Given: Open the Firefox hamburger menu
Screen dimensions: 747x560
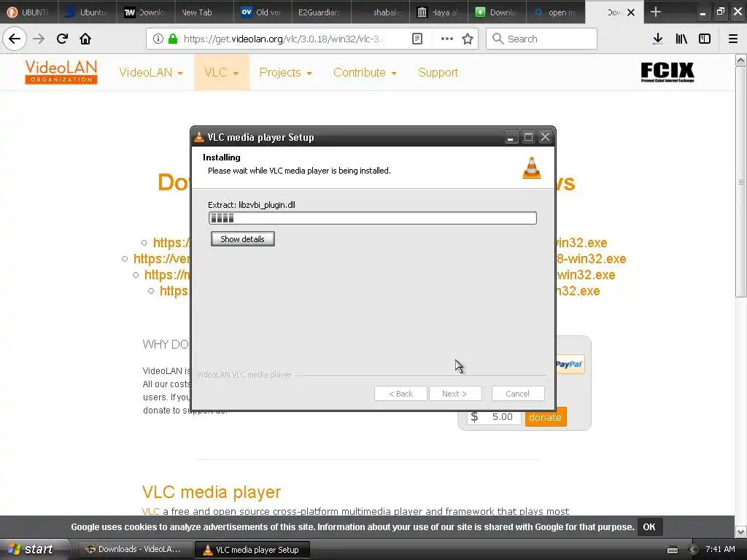Looking at the screenshot, I should point(733,39).
